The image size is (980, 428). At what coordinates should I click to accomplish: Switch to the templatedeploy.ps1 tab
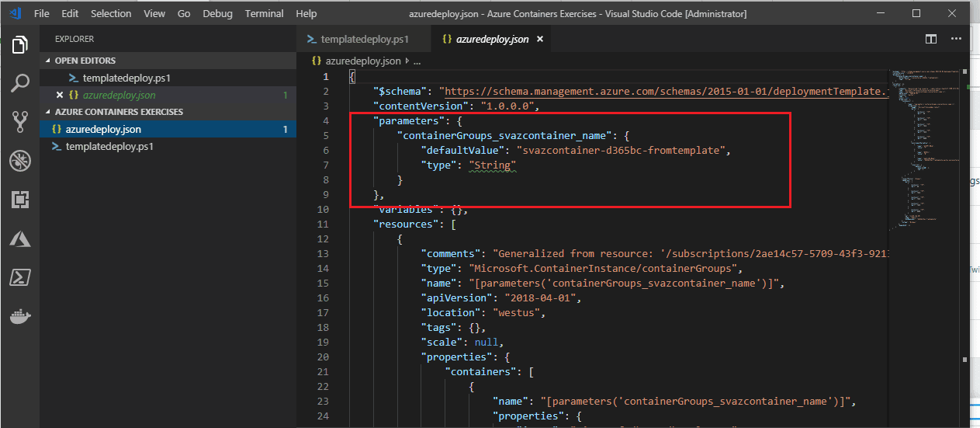pyautogui.click(x=358, y=39)
